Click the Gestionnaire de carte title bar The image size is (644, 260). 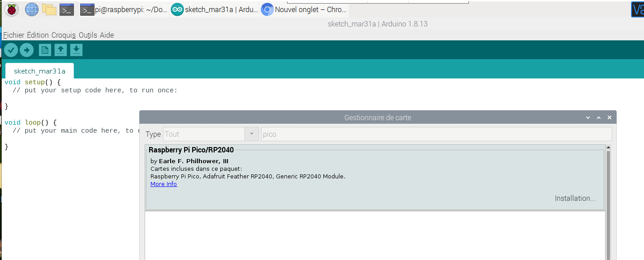378,117
